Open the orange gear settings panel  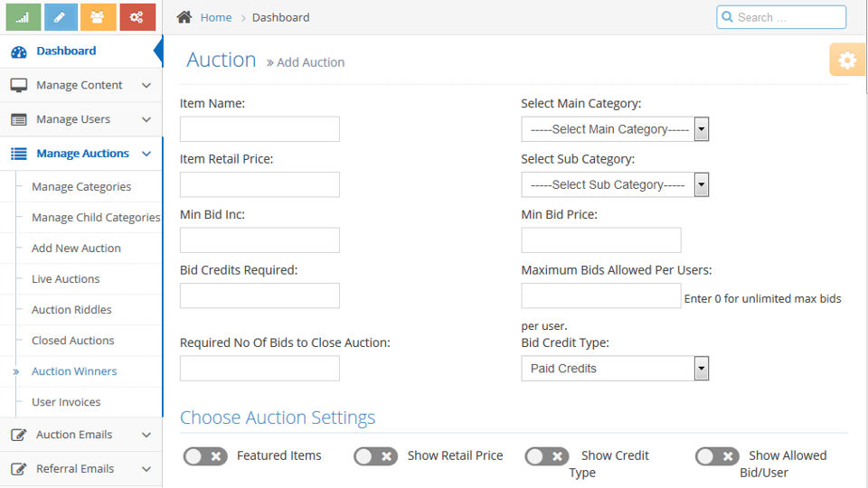847,61
